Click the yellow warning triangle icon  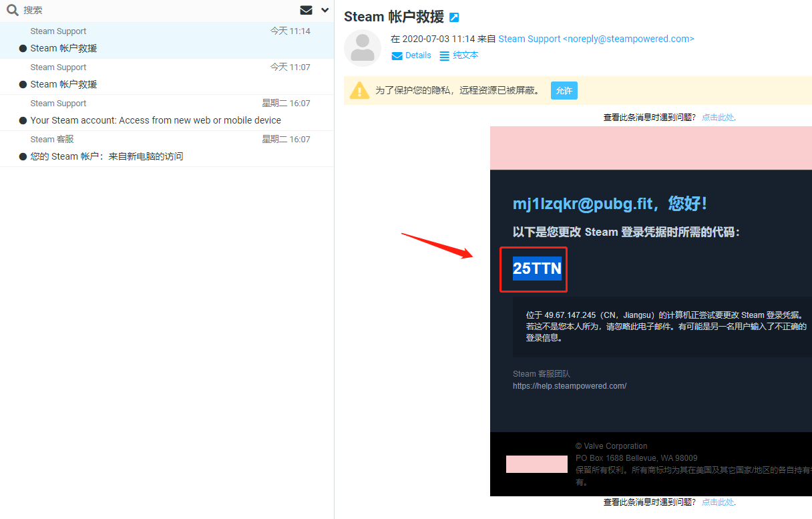pos(359,90)
